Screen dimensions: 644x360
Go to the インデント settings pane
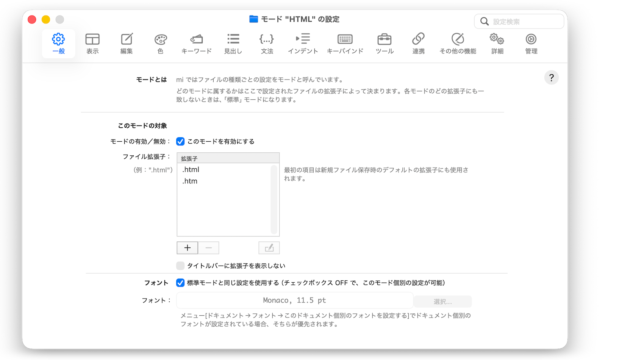[303, 44]
